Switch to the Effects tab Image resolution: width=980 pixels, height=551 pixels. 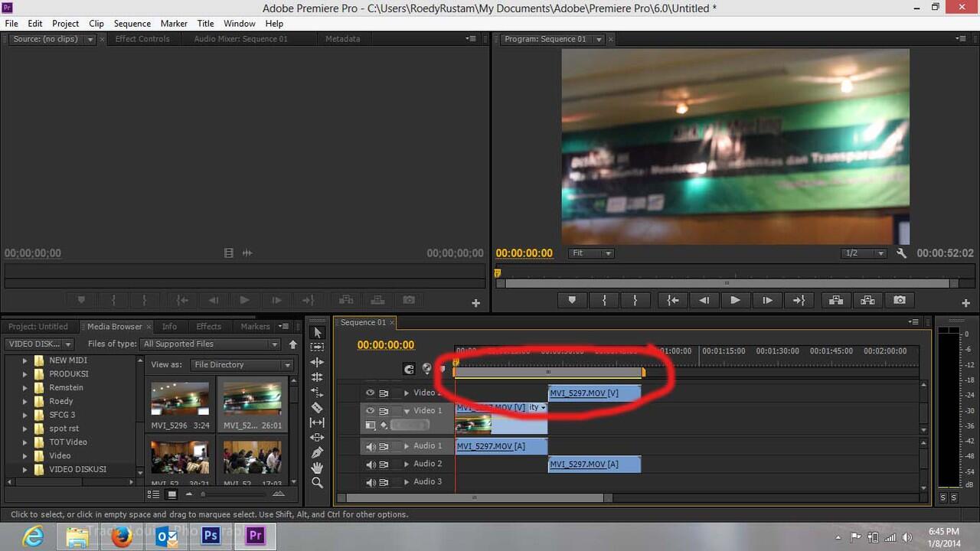208,327
